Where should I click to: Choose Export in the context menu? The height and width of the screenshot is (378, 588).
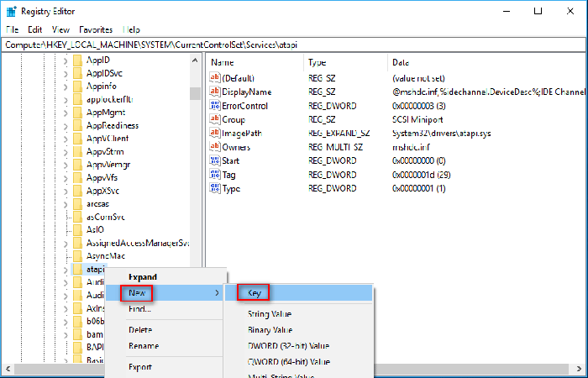pyautogui.click(x=165, y=367)
